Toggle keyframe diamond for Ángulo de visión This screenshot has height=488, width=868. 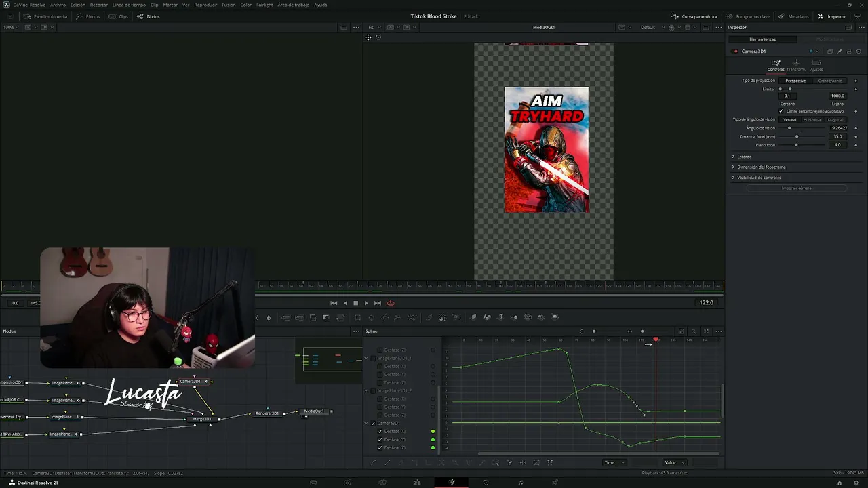[856, 128]
